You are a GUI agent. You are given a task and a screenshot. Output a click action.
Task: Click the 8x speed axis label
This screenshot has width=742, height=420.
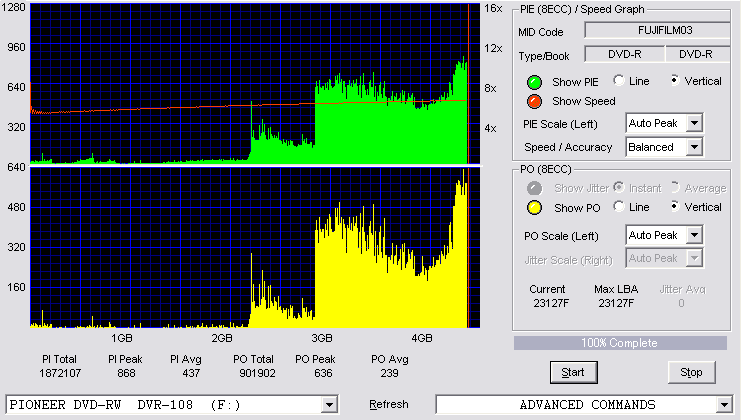pos(490,88)
